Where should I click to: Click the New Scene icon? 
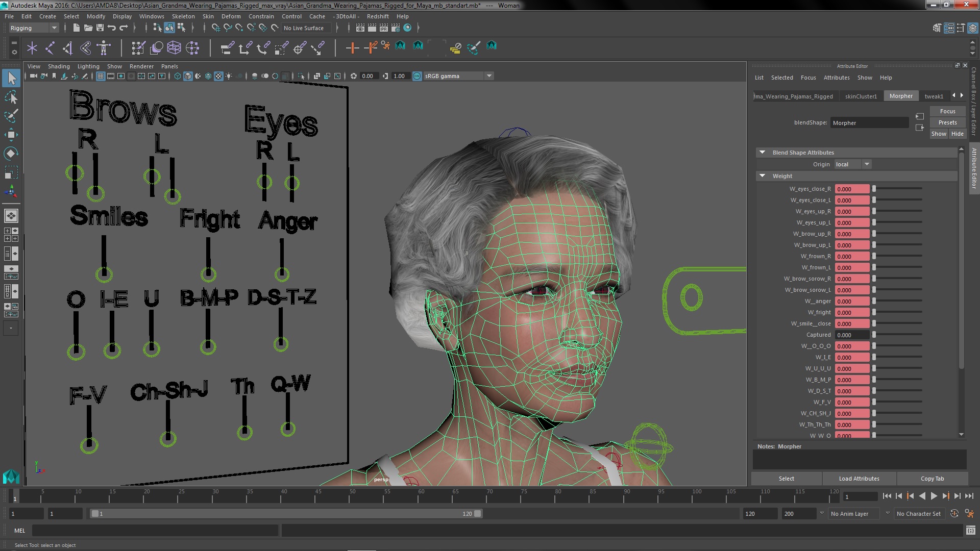click(x=76, y=28)
